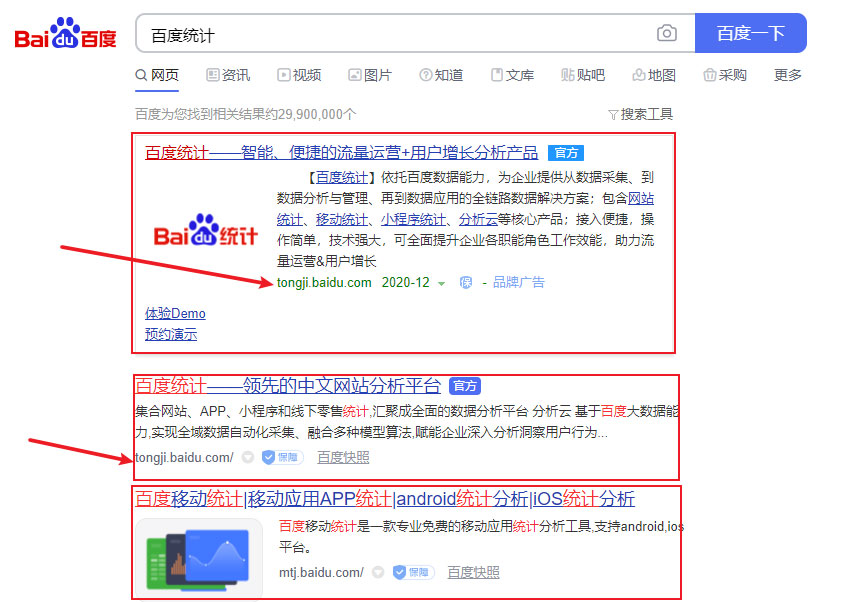Open 百度快照 for mtj.baidu.com result
The height and width of the screenshot is (602, 850).
click(x=473, y=572)
